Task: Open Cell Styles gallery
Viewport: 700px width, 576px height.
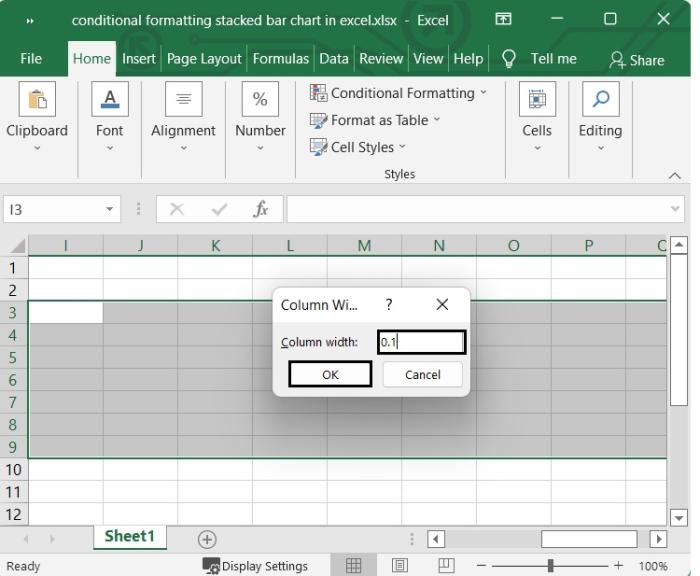Action: pyautogui.click(x=358, y=147)
